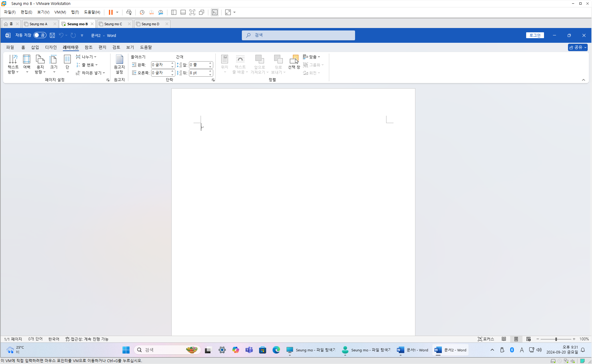Screen dimensions: 592x364
Task: Toggle the 자동 저장 autosave switch
Action: (x=40, y=35)
